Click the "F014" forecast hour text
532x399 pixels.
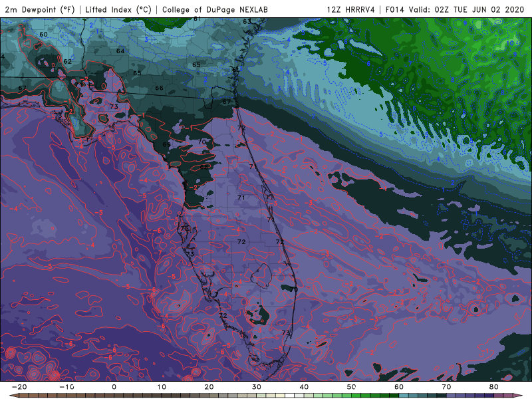click(395, 9)
